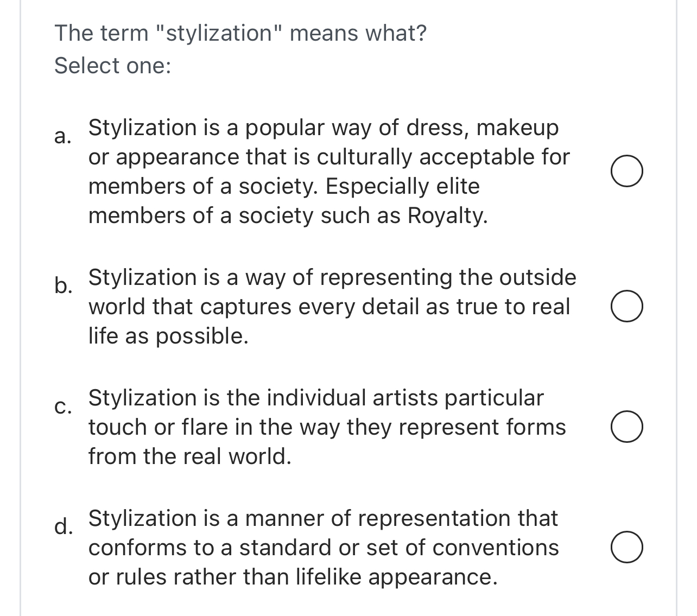Select the radio button for option a
This screenshot has width=697, height=616.
(x=627, y=172)
